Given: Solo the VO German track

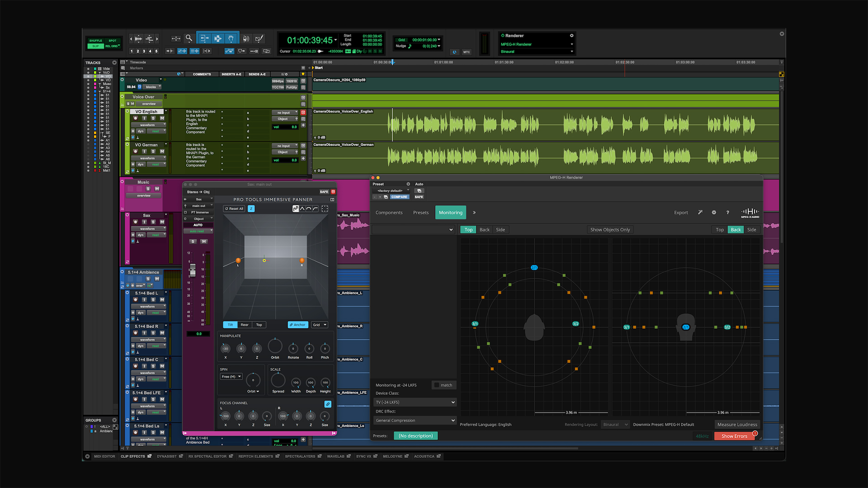Looking at the screenshot, I should pos(153,152).
